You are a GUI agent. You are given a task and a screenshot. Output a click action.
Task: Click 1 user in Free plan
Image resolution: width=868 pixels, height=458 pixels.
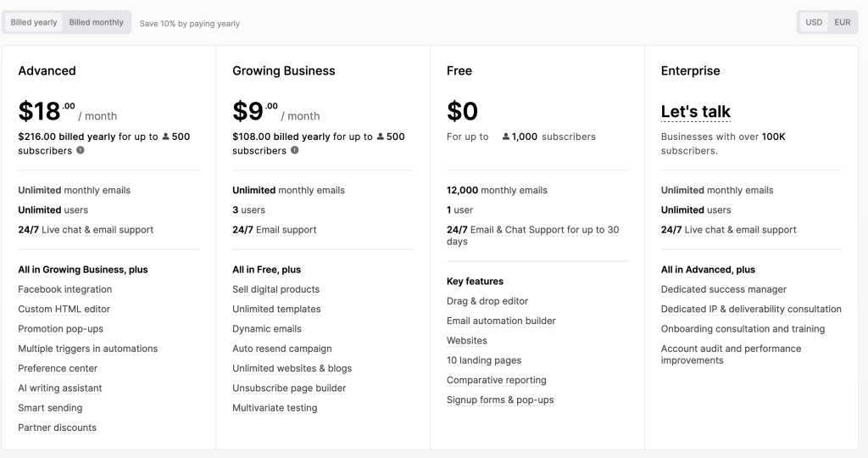pyautogui.click(x=460, y=209)
